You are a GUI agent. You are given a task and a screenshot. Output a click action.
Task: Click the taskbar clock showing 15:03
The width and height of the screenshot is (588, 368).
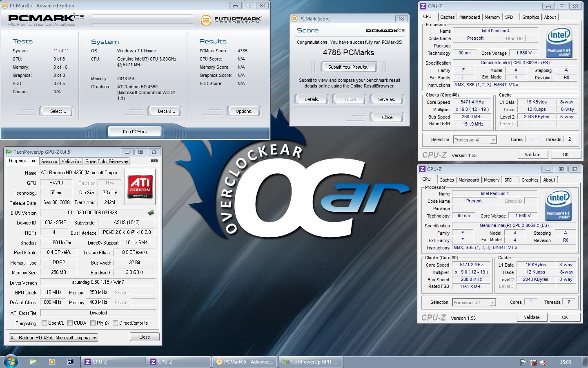(x=565, y=362)
